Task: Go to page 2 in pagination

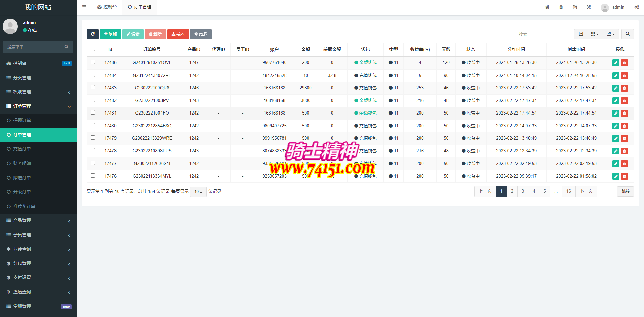Action: [x=512, y=191]
